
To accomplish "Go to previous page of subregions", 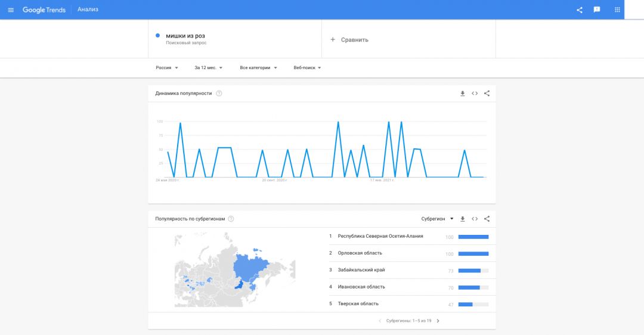I will point(379,321).
